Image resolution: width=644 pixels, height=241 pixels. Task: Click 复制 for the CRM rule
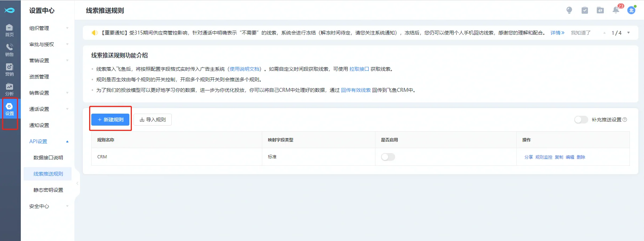(559, 157)
